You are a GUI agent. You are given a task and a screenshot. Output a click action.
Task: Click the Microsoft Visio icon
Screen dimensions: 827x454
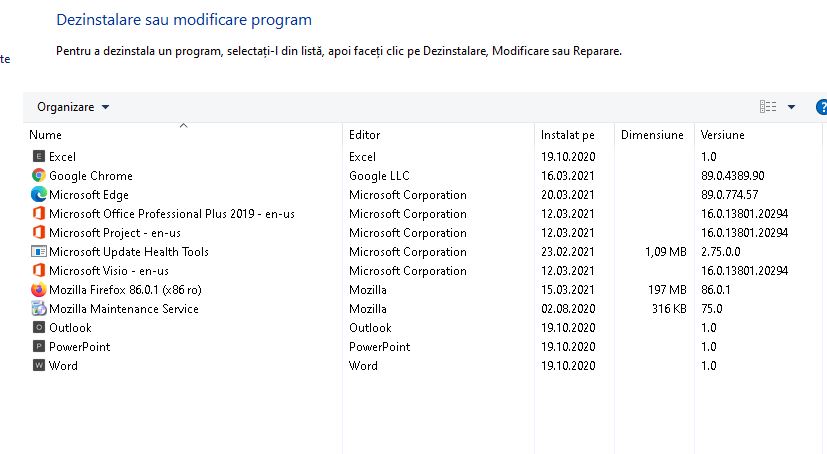pos(39,271)
